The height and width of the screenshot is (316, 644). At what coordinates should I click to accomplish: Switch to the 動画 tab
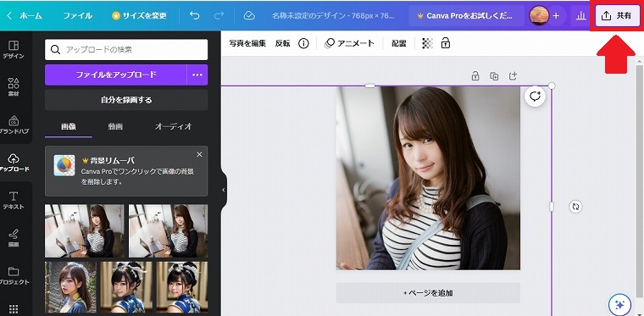115,126
